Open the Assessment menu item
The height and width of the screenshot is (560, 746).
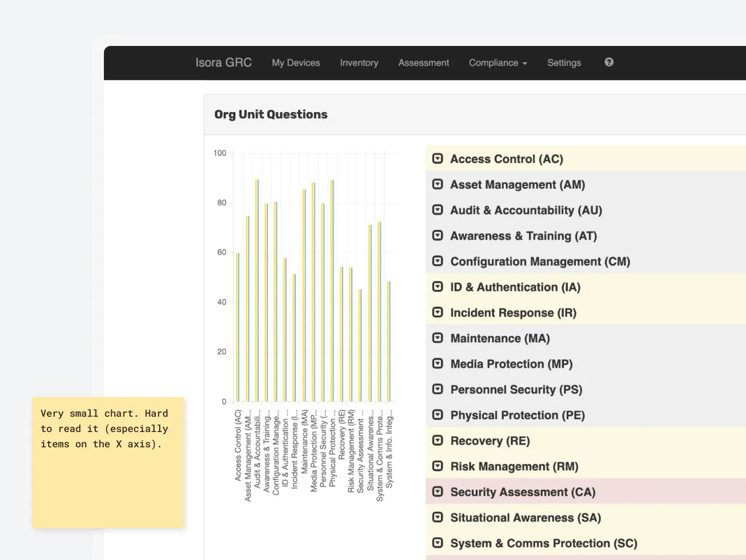[423, 62]
